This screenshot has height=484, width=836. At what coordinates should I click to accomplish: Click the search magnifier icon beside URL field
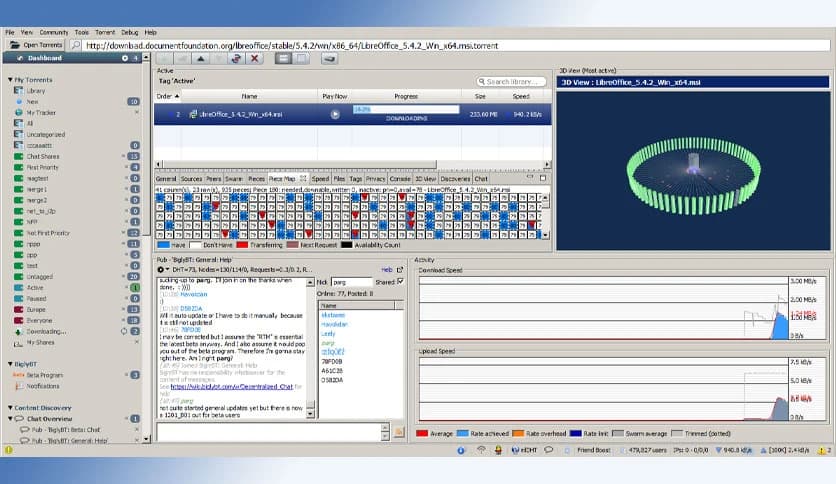point(76,45)
